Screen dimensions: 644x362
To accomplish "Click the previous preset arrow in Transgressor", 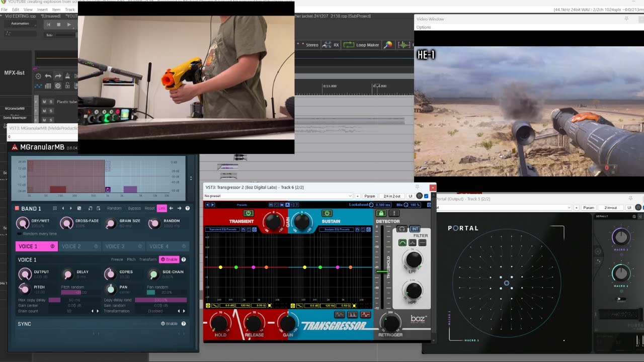I will (x=207, y=205).
